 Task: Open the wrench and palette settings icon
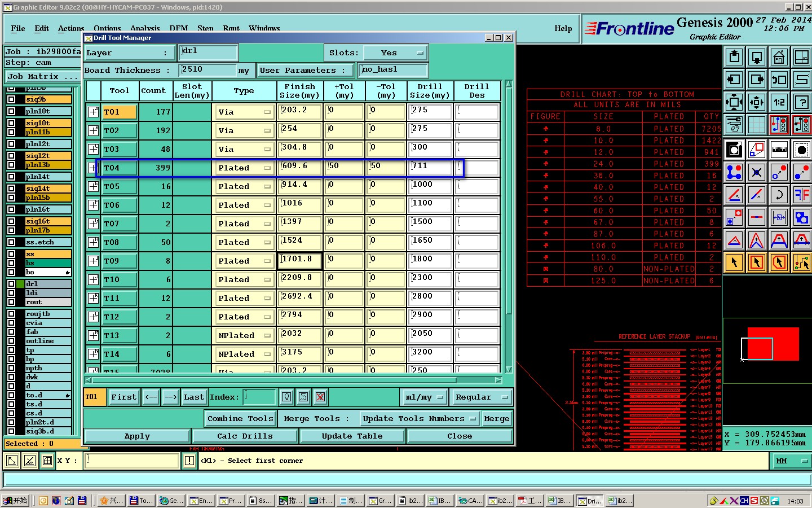click(734, 124)
